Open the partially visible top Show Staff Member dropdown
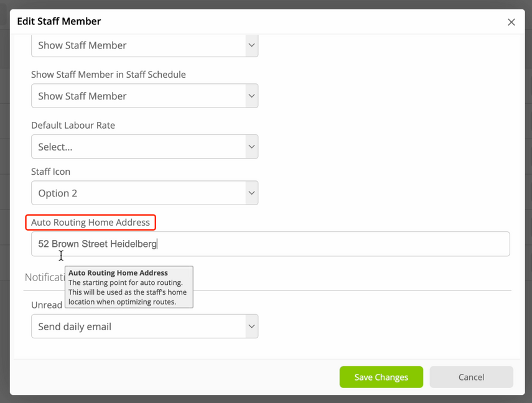This screenshot has width=532, height=403. coord(145,45)
